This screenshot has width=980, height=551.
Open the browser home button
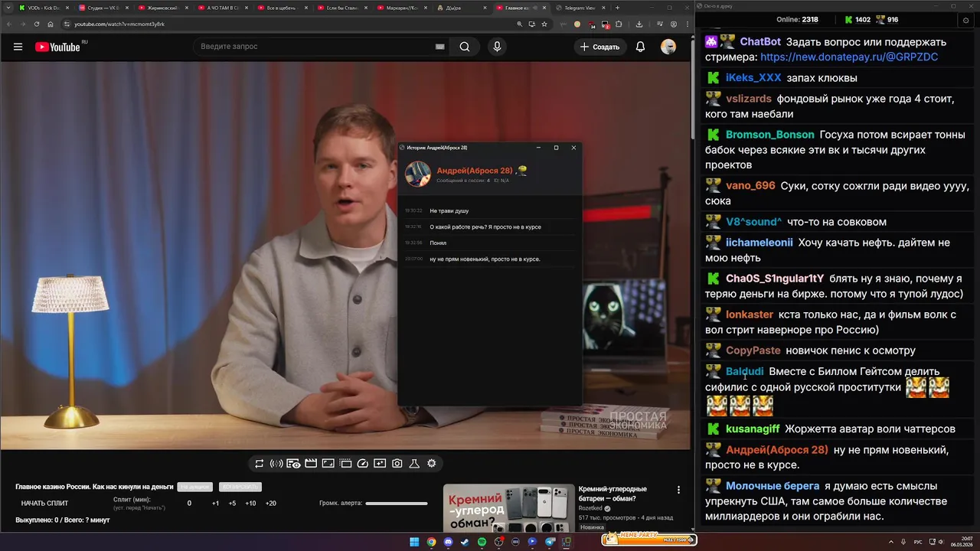click(x=51, y=24)
